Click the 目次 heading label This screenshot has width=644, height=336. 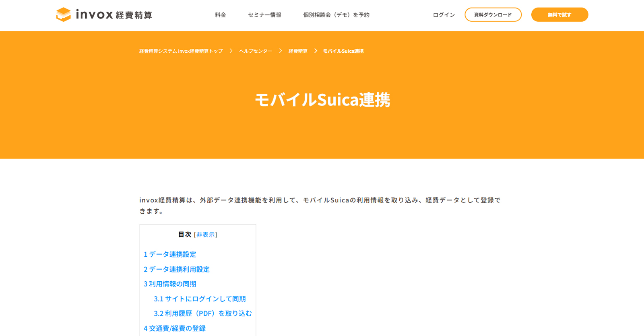[185, 235]
